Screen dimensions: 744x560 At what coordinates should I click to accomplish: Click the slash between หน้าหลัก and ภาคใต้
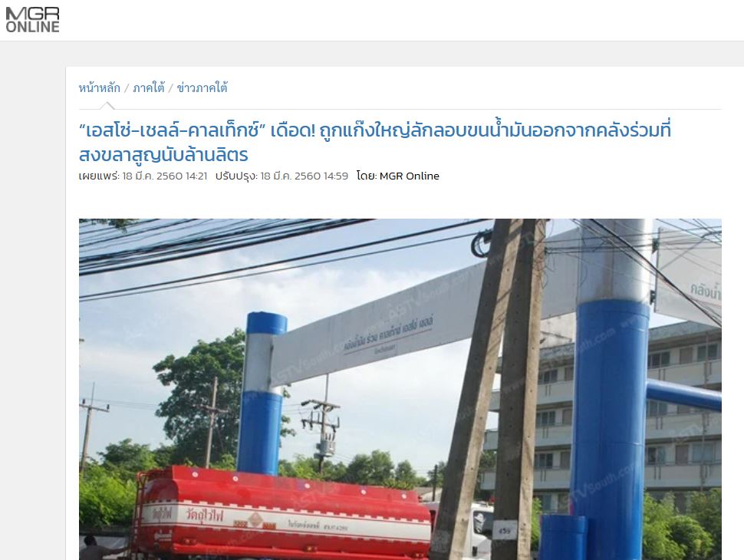(127, 88)
